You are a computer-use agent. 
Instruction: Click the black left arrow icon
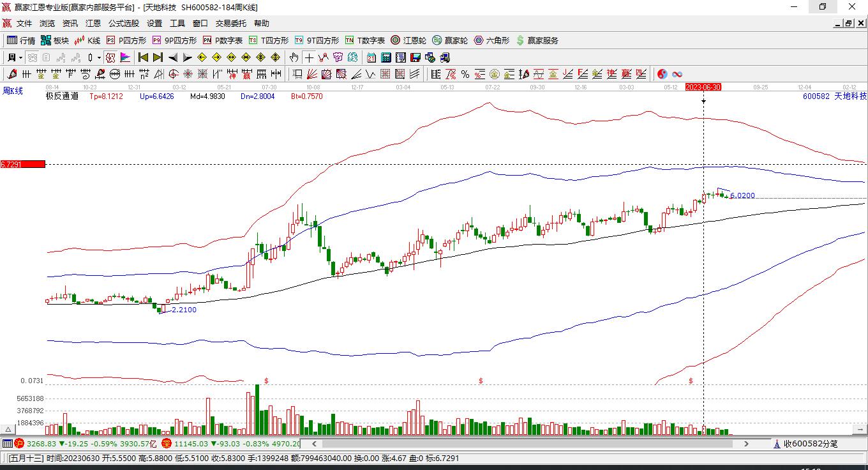pyautogui.click(x=173, y=57)
